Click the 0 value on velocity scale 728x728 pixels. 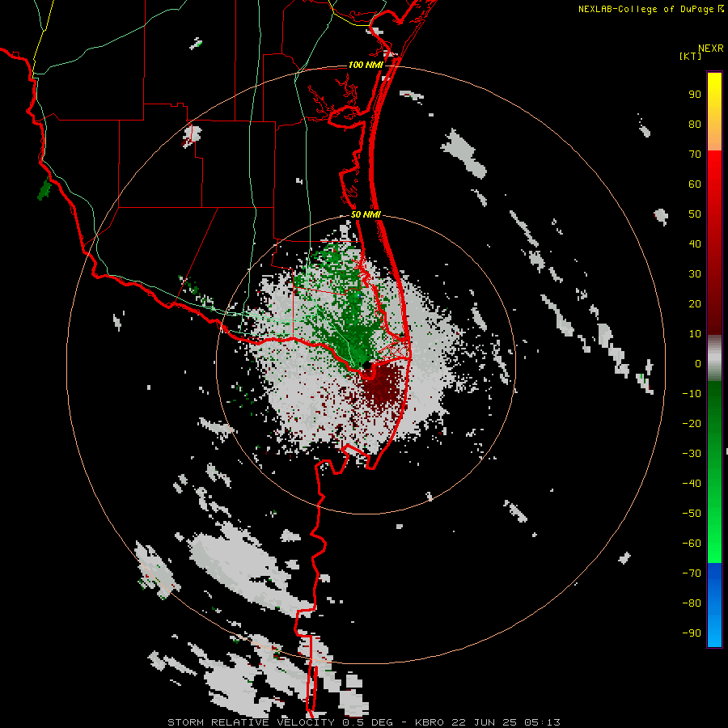pyautogui.click(x=698, y=364)
